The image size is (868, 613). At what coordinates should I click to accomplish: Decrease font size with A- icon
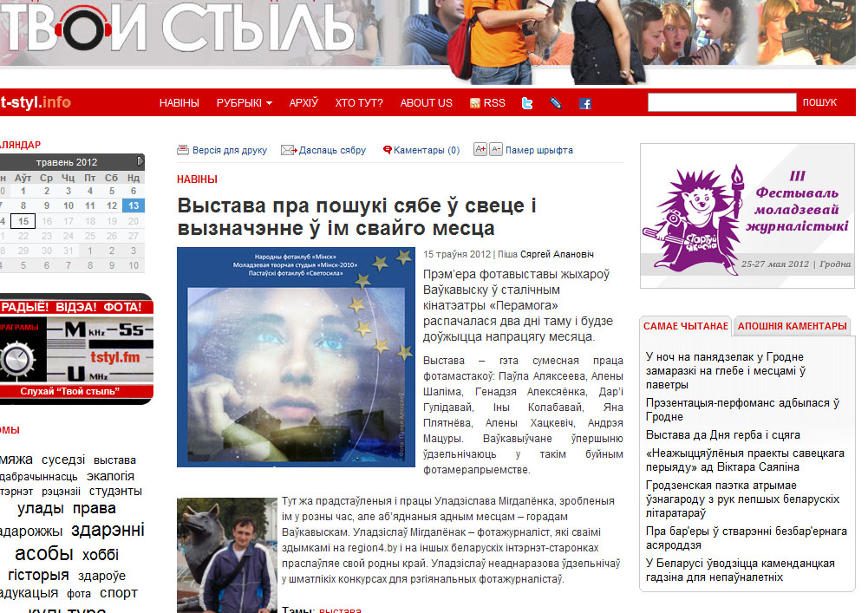(496, 149)
